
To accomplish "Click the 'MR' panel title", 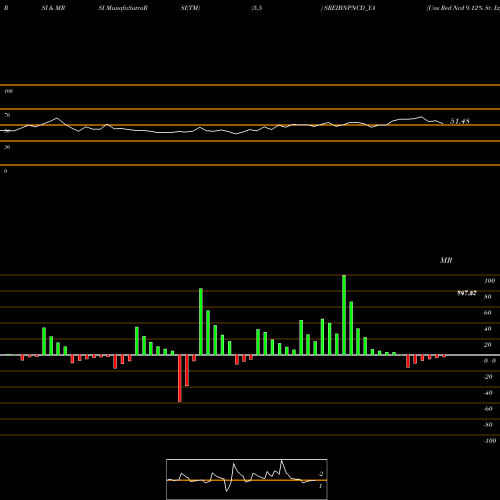I will point(446,260).
